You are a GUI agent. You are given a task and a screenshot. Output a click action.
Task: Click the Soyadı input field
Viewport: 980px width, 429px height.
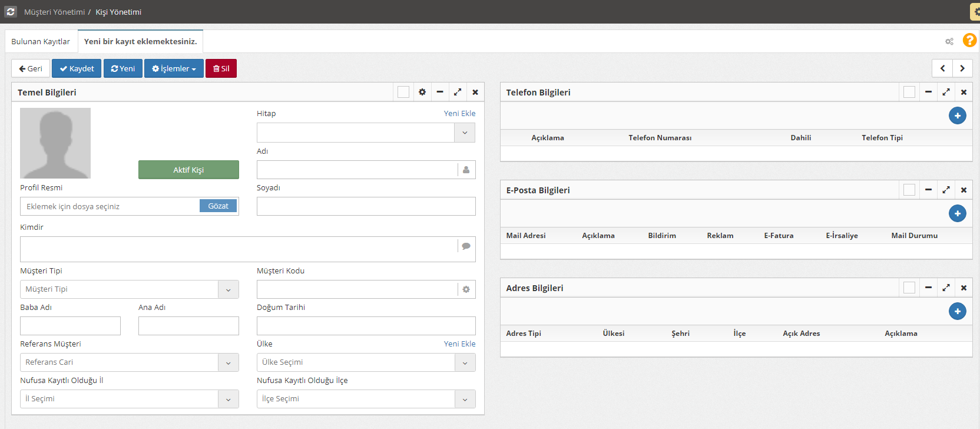(366, 206)
